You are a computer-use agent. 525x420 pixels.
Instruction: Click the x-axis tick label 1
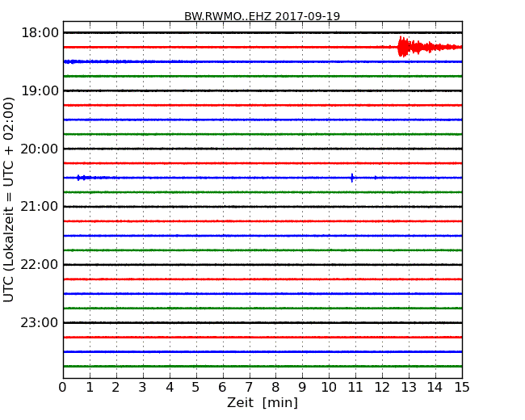coord(90,387)
